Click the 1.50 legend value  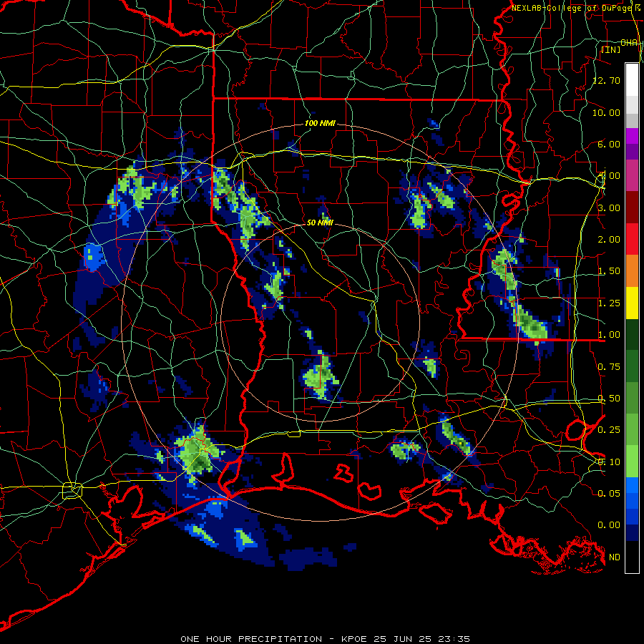(x=609, y=271)
